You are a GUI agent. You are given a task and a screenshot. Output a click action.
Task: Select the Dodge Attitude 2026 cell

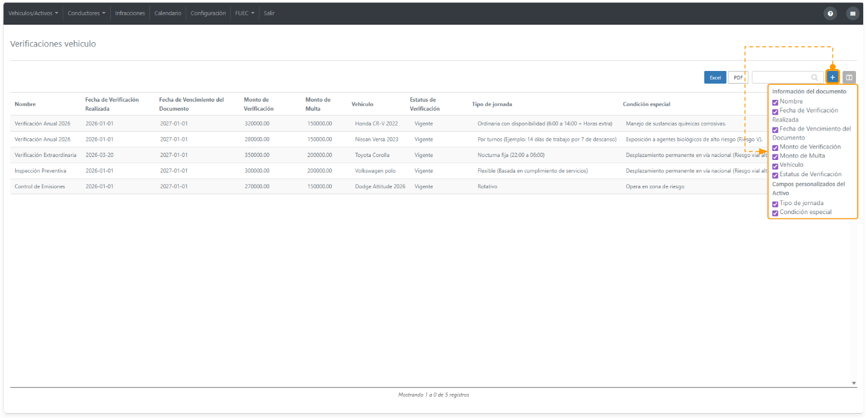pos(380,186)
